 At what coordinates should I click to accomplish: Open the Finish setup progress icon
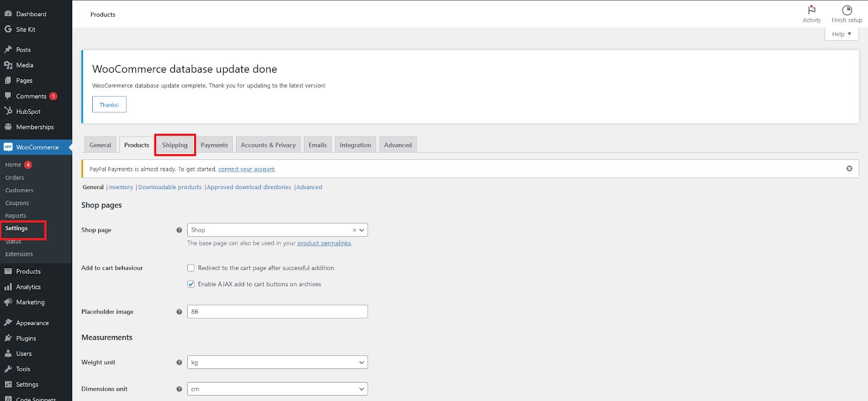(x=847, y=10)
